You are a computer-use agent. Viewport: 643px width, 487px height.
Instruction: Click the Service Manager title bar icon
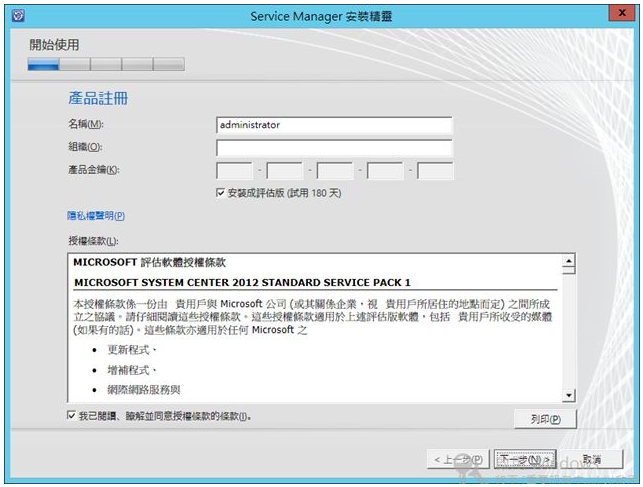coord(18,16)
